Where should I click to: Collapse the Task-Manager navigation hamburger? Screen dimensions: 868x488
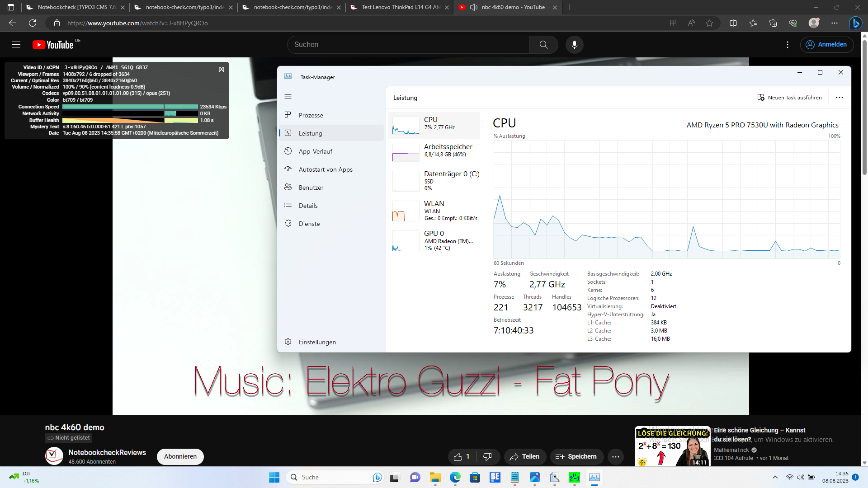[x=288, y=97]
